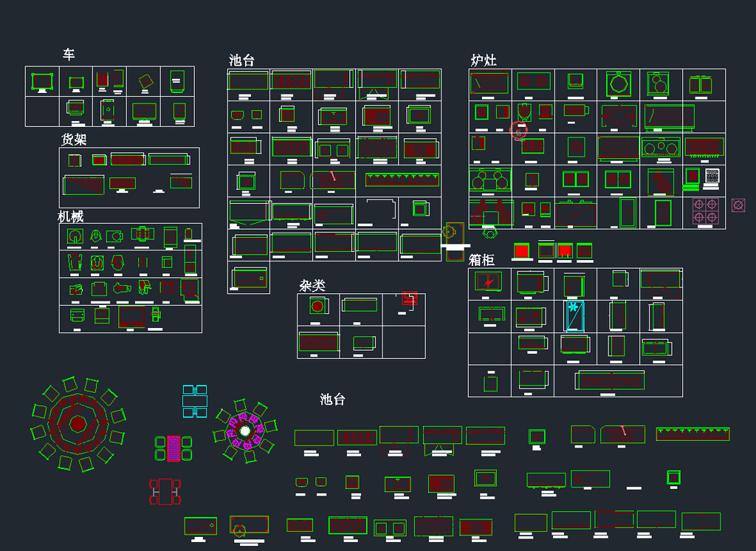Click the red lightning bolt cabinet block
This screenshot has width=756, height=551.
point(487,281)
